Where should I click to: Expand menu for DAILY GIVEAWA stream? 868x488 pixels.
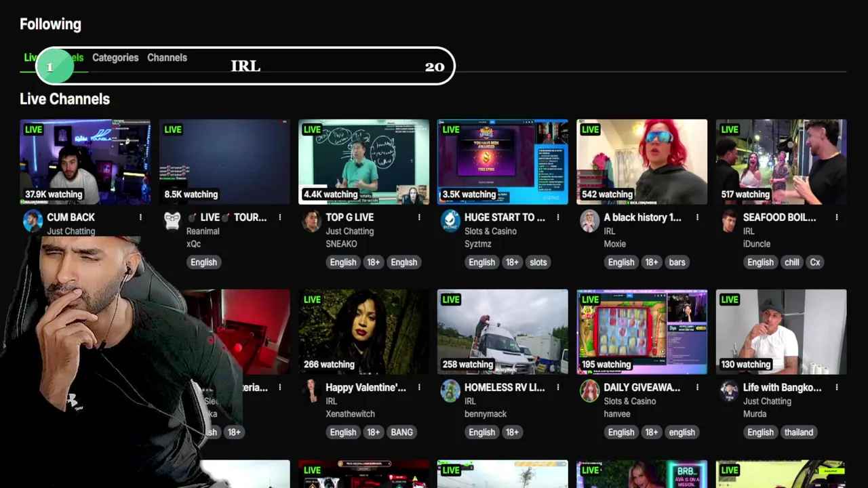697,388
